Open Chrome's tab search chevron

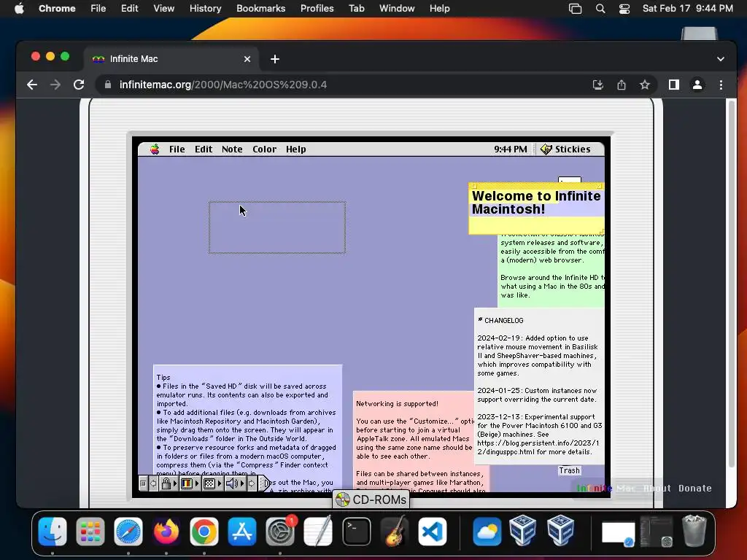click(x=720, y=59)
